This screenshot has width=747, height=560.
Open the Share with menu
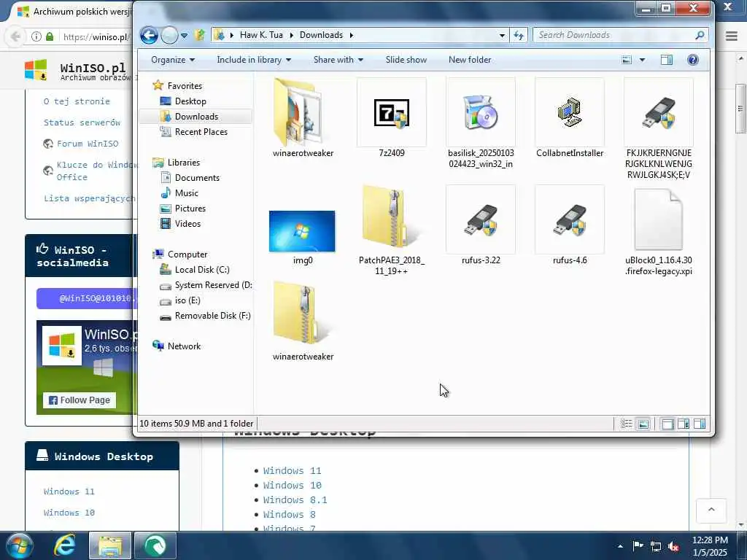[x=338, y=60]
